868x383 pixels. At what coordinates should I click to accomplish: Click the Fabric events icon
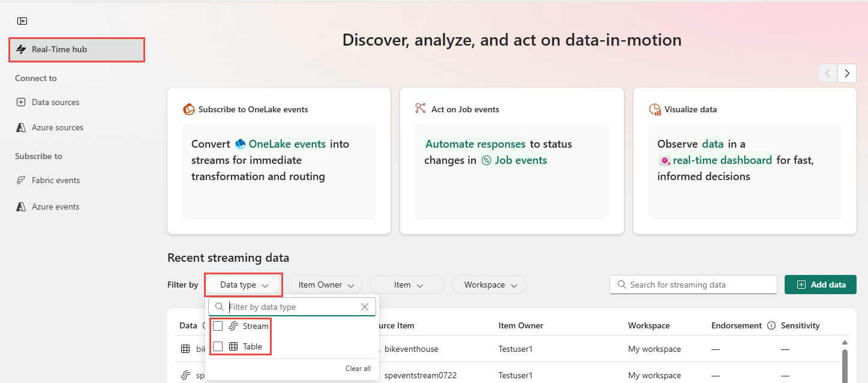pyautogui.click(x=21, y=180)
